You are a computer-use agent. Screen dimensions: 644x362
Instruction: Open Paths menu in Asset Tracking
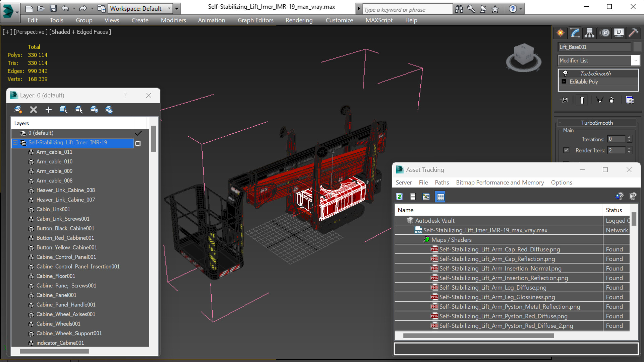tap(442, 183)
